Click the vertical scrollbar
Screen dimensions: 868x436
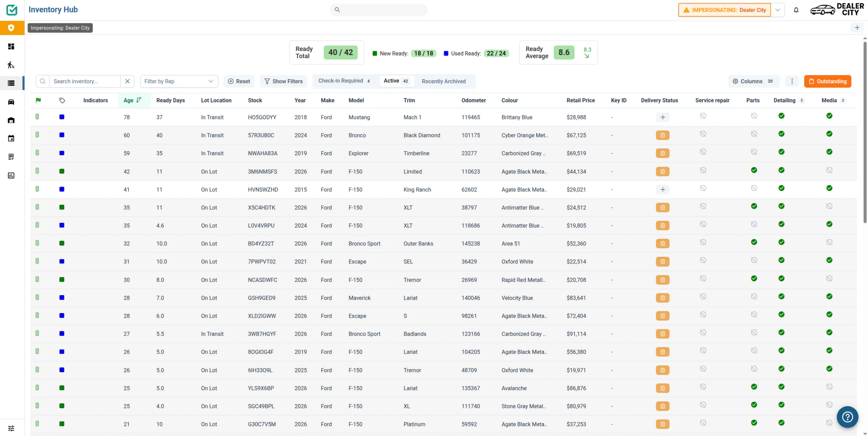coord(865,132)
